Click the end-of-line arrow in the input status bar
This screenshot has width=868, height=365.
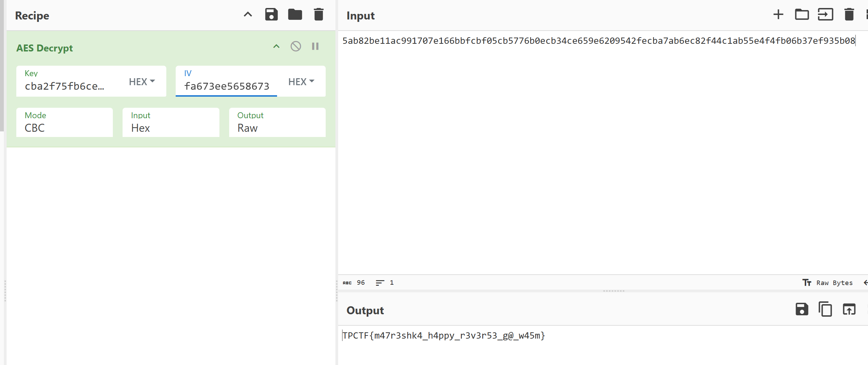pyautogui.click(x=866, y=283)
